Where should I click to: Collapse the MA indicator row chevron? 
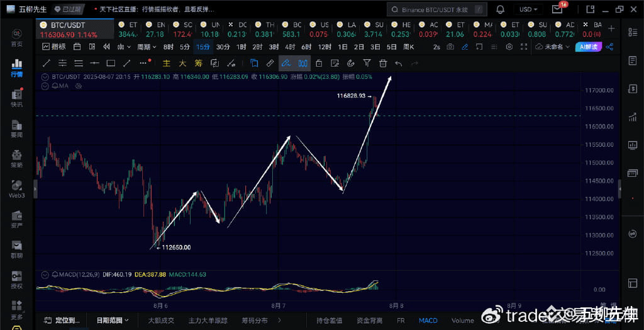click(45, 86)
